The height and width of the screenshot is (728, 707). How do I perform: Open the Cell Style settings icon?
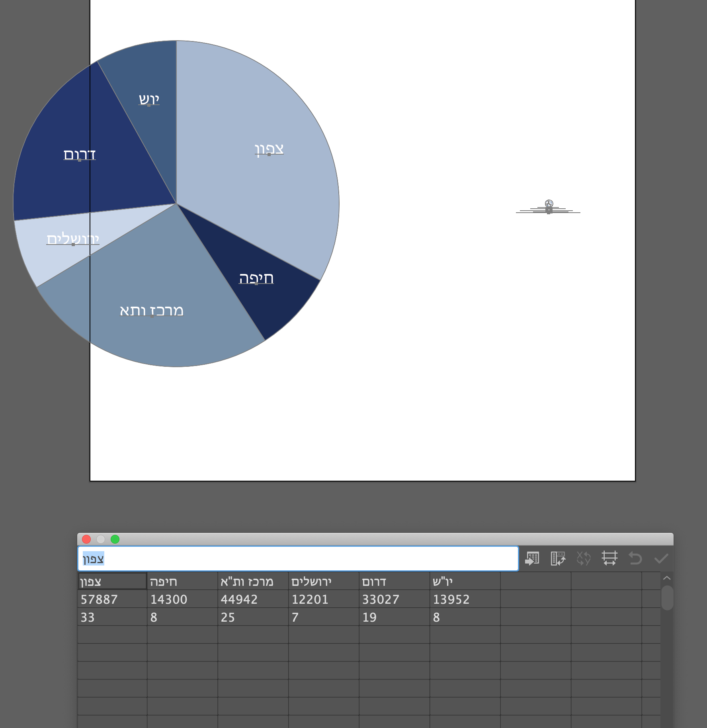(609, 558)
